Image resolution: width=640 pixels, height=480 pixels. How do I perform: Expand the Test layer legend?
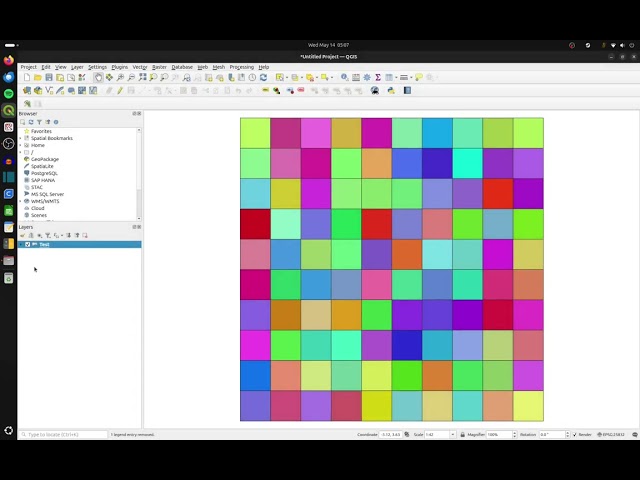tap(21, 244)
